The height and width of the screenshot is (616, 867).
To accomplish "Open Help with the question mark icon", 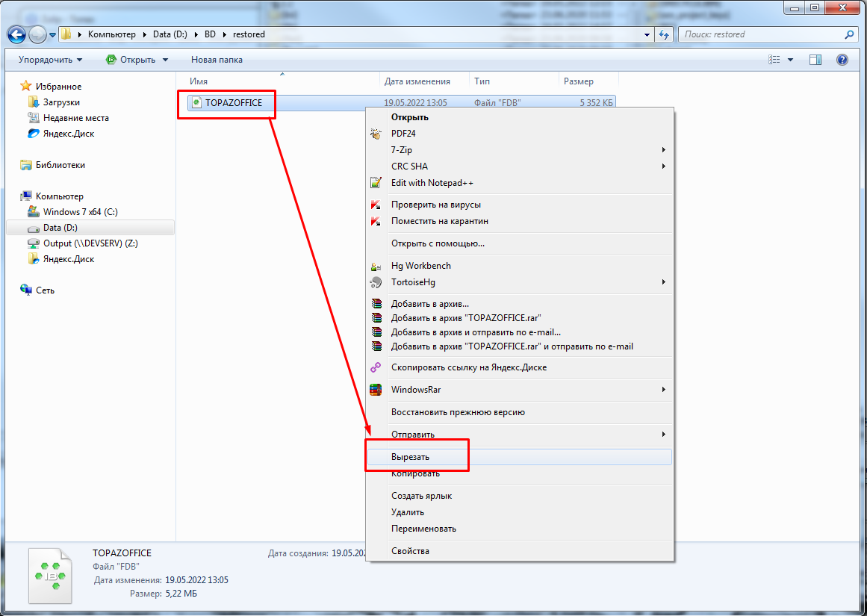I will click(842, 60).
